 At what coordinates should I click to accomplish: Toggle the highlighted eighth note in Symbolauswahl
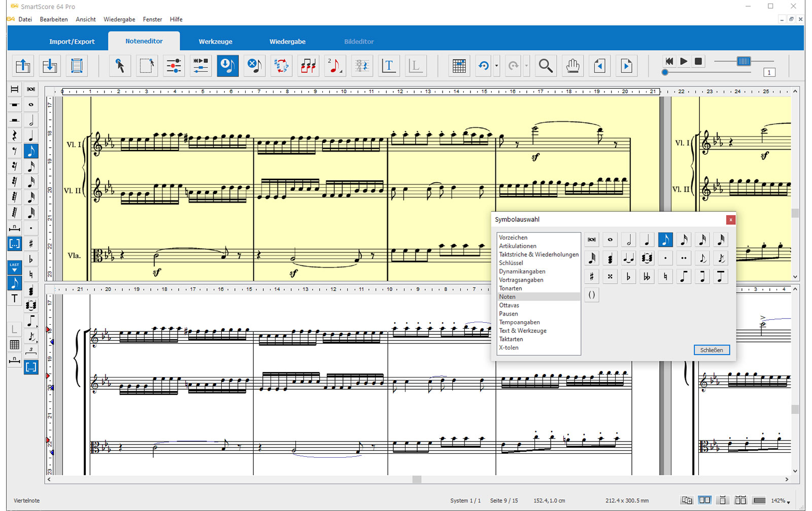point(665,240)
